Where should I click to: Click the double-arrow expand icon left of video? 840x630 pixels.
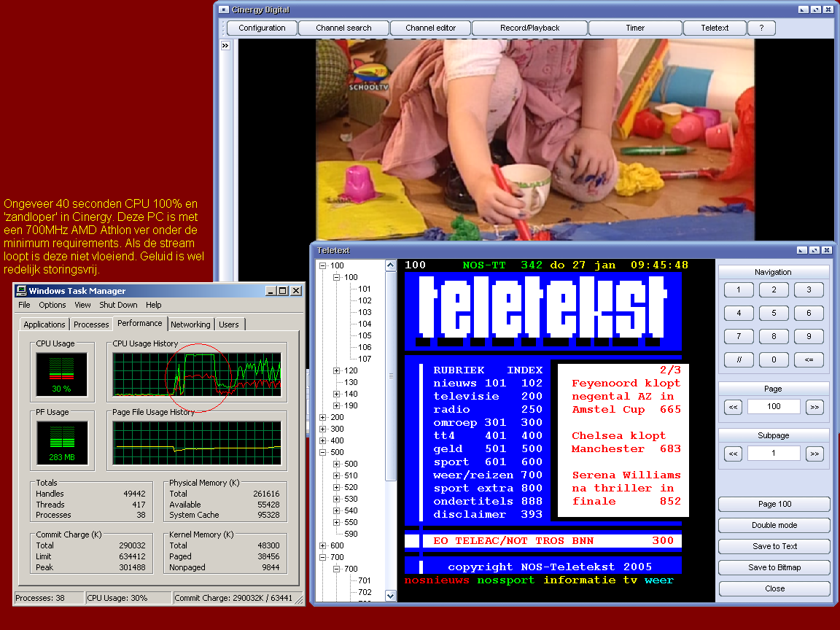pyautogui.click(x=225, y=45)
